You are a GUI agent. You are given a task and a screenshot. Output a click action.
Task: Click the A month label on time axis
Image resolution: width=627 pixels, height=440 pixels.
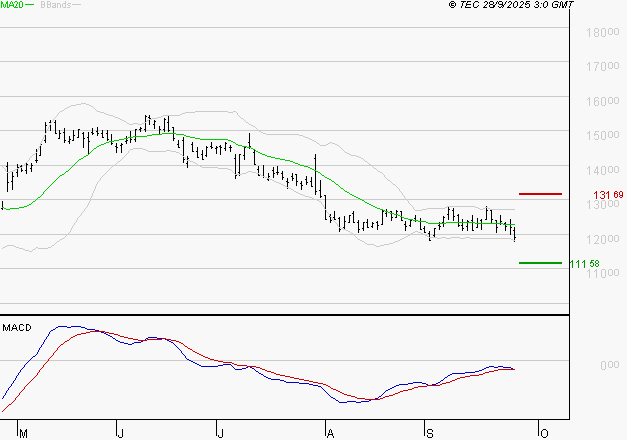point(329,433)
